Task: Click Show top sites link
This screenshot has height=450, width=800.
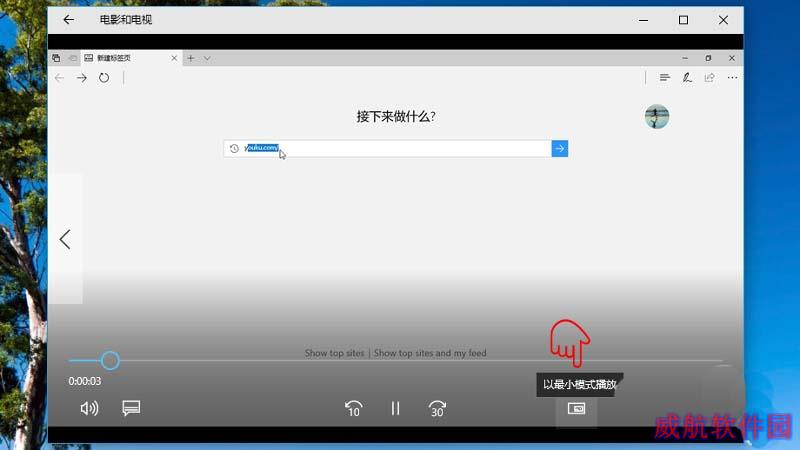Action: 335,353
